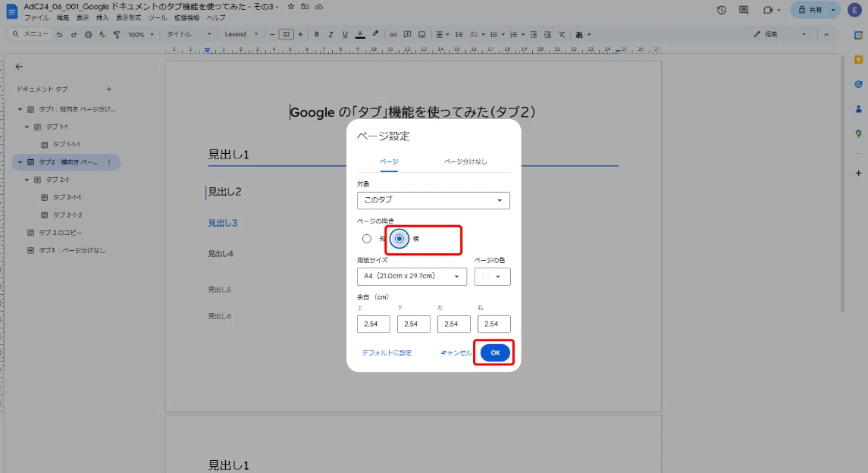The height and width of the screenshot is (473, 868).
Task: Check the cloud save status icon
Action: 319,7
